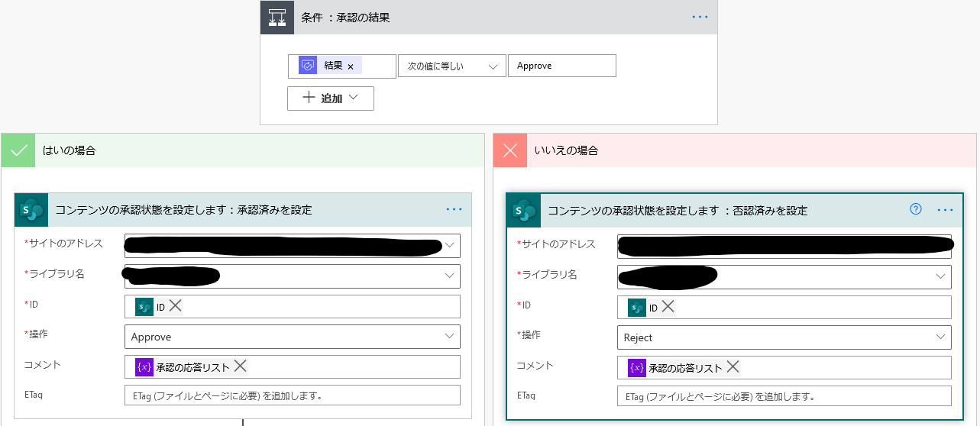Click variable icon of 承認の応答リスト in 否認済みを設定
Image resolution: width=980 pixels, height=426 pixels.
[637, 368]
